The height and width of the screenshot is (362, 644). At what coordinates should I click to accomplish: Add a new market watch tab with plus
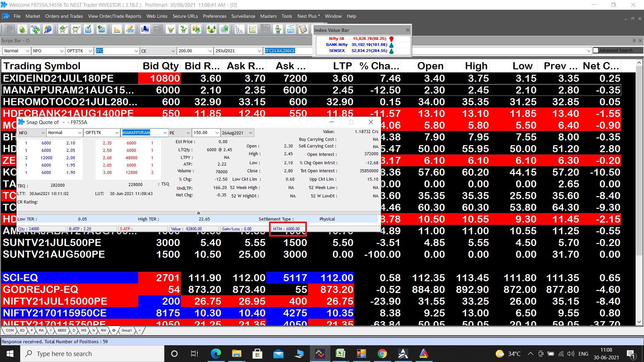pyautogui.click(x=140, y=330)
